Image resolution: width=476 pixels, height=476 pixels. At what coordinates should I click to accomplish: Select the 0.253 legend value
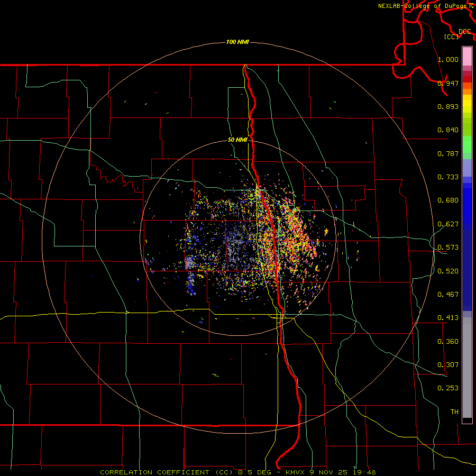[x=448, y=388]
